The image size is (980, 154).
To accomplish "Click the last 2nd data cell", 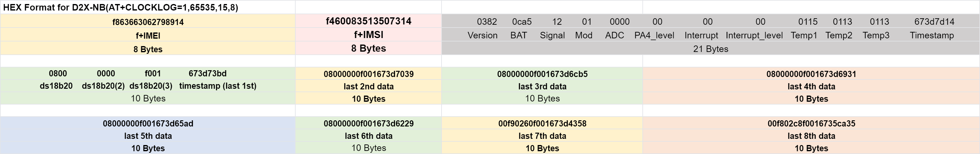I will [368, 87].
